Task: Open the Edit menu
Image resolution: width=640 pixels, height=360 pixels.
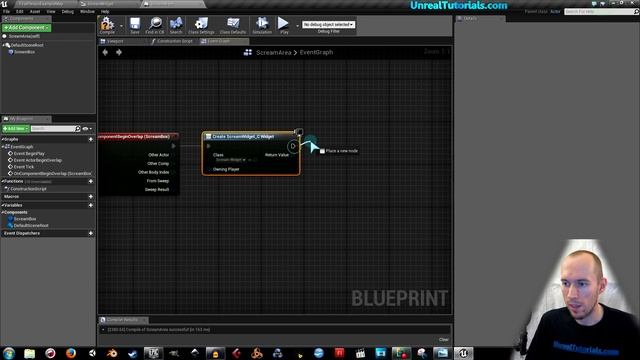Action: [20, 11]
